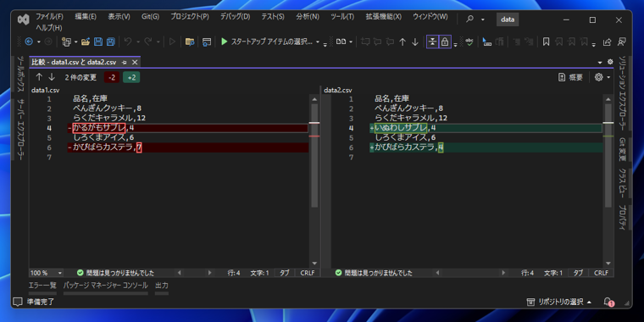Toggle the synchronized views lock button

tap(445, 42)
